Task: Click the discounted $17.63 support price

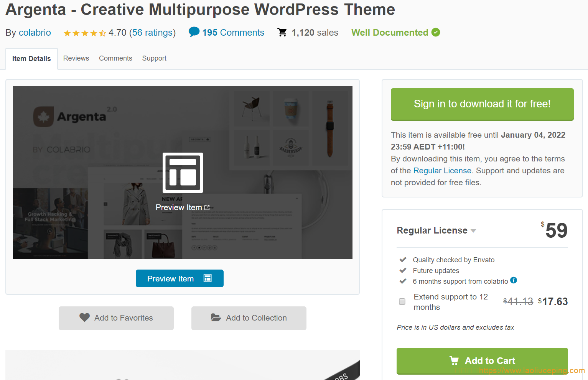Action: point(553,301)
